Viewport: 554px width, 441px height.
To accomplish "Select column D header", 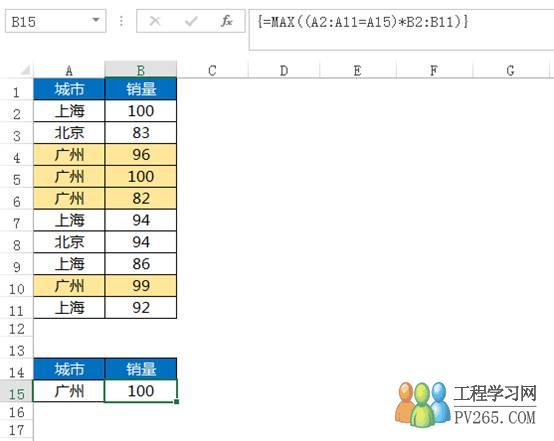I will 284,70.
